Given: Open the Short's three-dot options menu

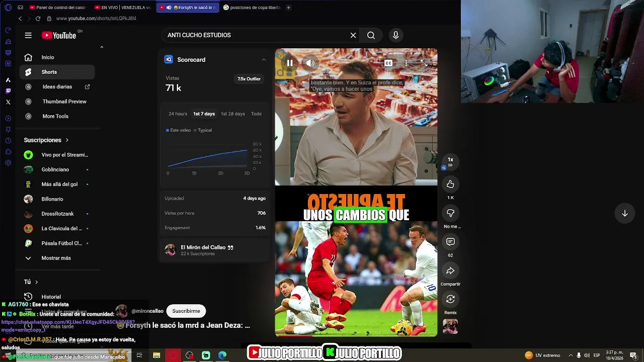Looking at the screenshot, I should pyautogui.click(x=406, y=63).
